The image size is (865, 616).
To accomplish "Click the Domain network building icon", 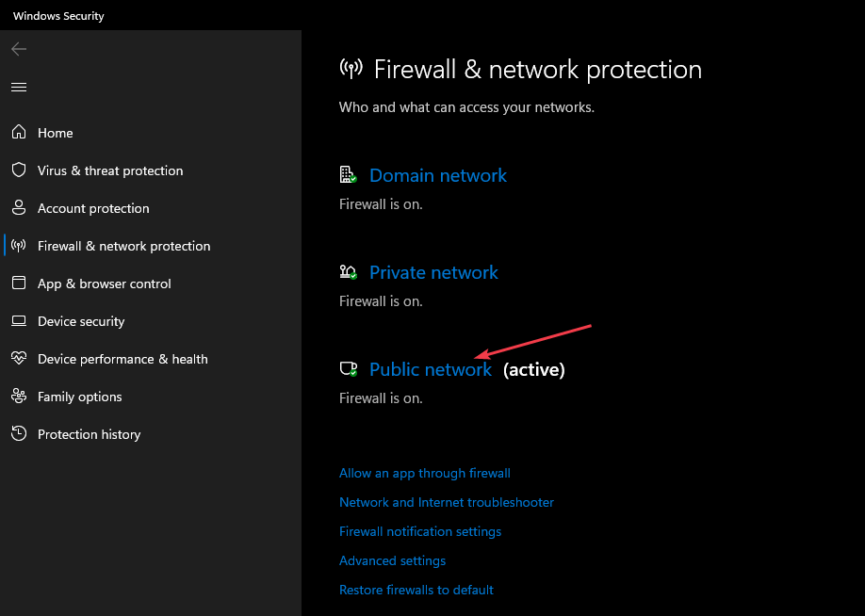I will 349,175.
